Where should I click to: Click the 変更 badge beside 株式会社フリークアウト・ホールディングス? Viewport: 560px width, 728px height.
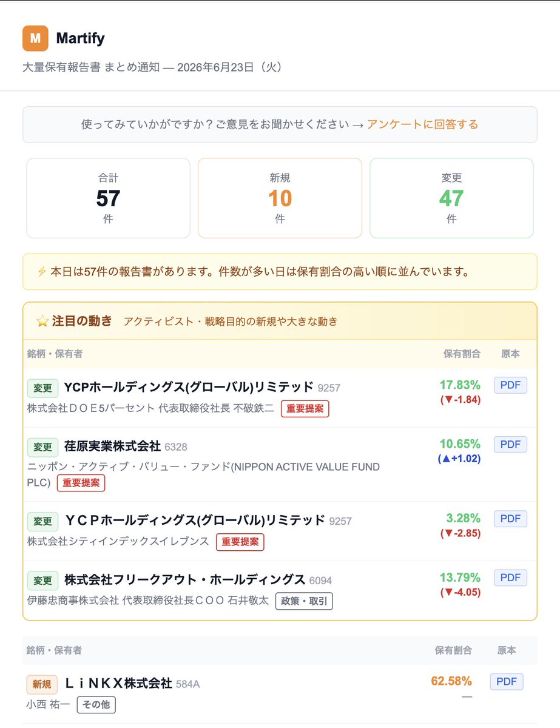(42, 581)
